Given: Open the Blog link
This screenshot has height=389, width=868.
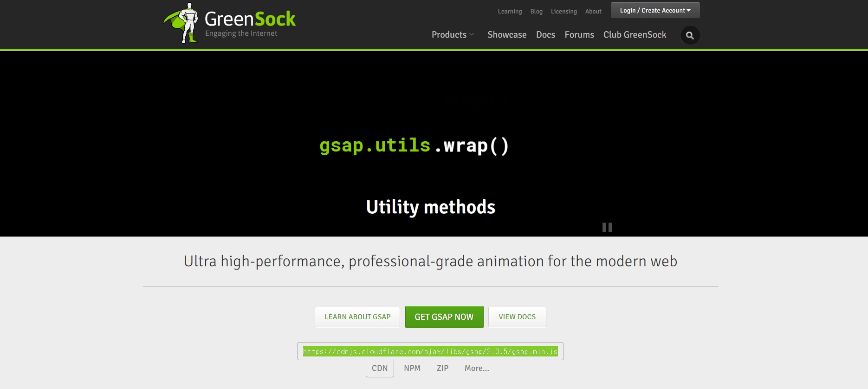Looking at the screenshot, I should tap(536, 12).
